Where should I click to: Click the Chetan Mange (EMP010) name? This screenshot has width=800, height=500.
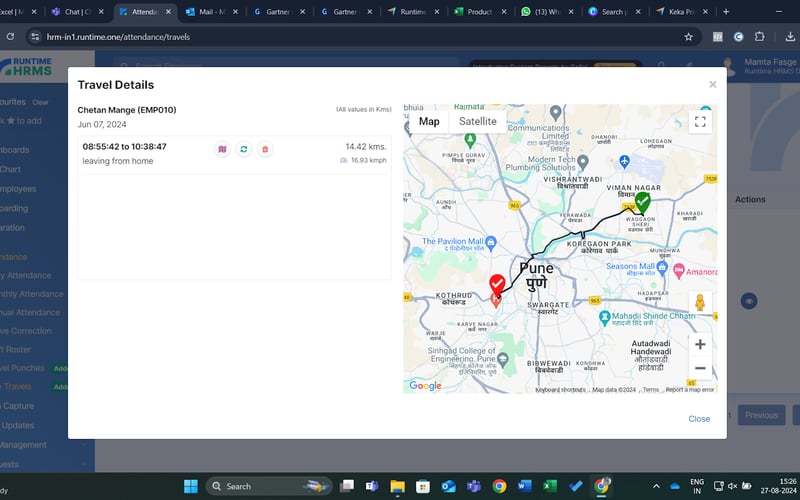[x=127, y=110]
